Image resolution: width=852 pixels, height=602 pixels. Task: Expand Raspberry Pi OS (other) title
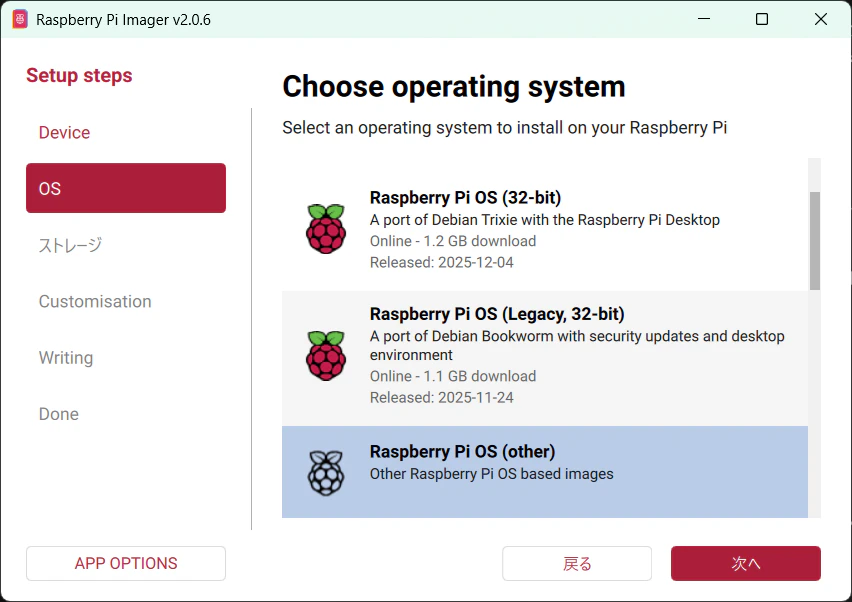coord(462,452)
